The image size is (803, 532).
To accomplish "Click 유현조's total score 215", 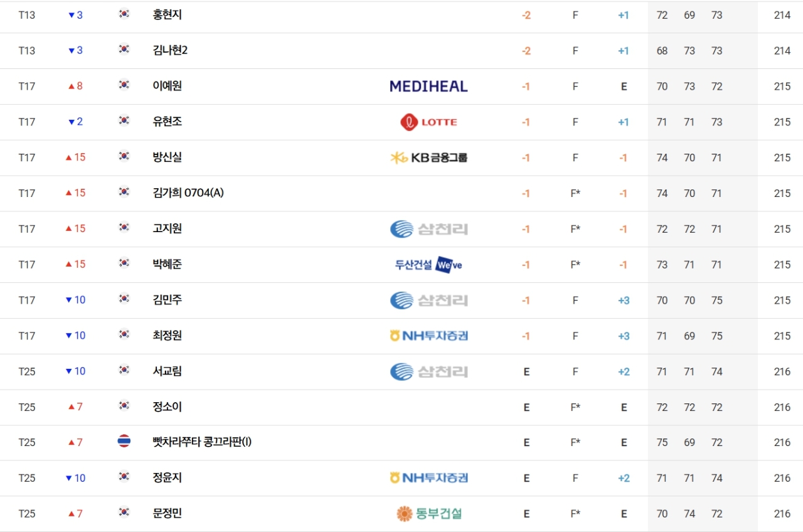I will [x=782, y=122].
